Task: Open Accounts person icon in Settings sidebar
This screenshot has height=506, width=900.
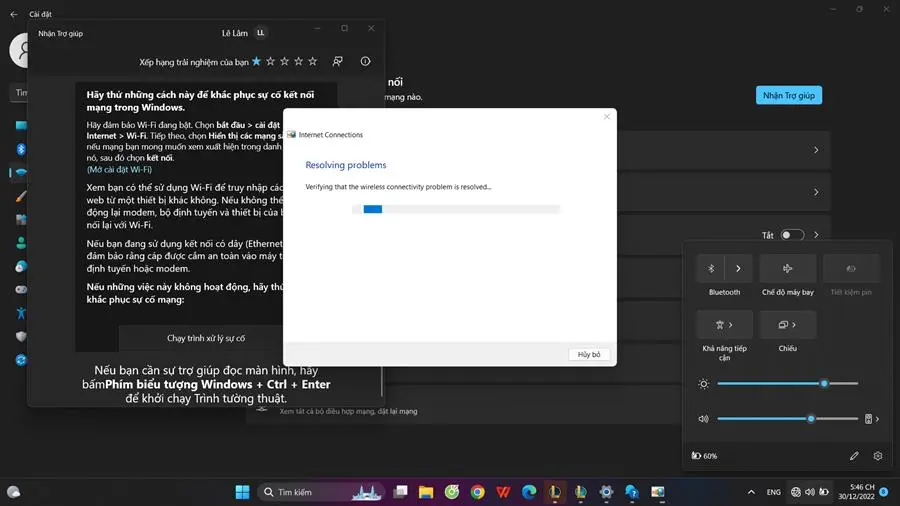Action: (21, 243)
